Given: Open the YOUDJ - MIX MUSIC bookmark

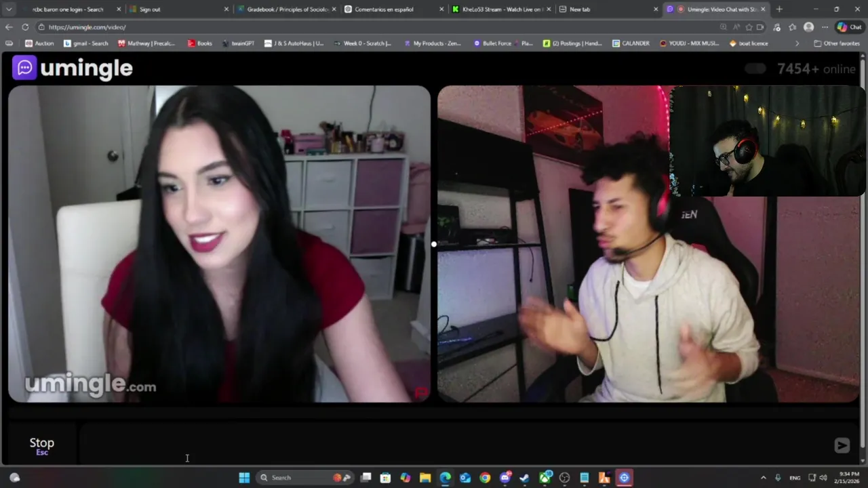Looking at the screenshot, I should pyautogui.click(x=689, y=43).
